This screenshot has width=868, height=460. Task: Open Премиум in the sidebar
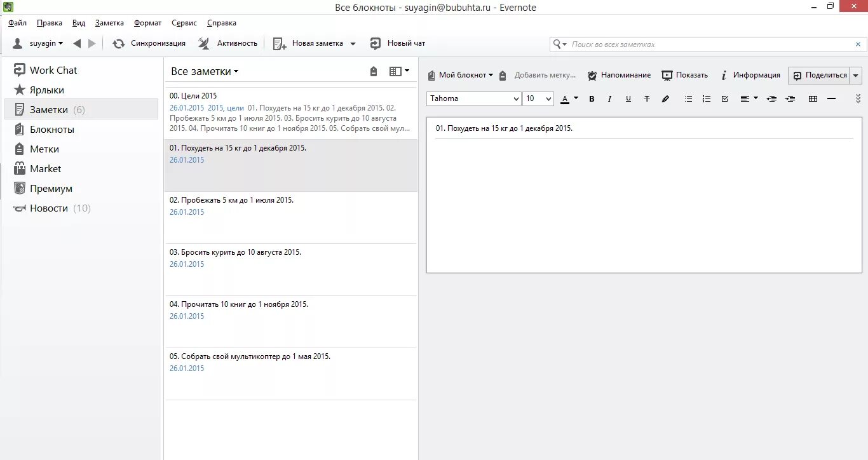pos(81,188)
